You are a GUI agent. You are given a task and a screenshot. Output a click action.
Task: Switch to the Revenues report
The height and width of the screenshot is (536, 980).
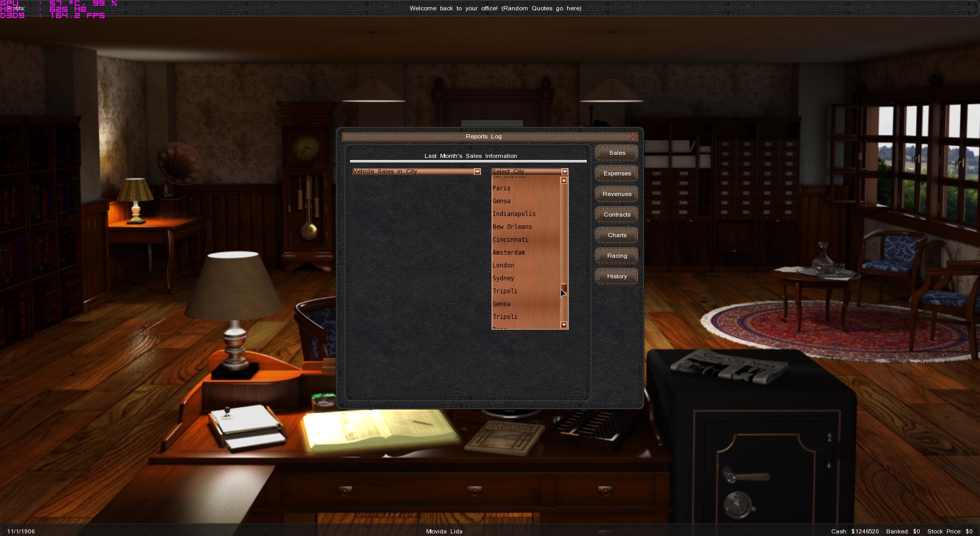[x=617, y=194]
